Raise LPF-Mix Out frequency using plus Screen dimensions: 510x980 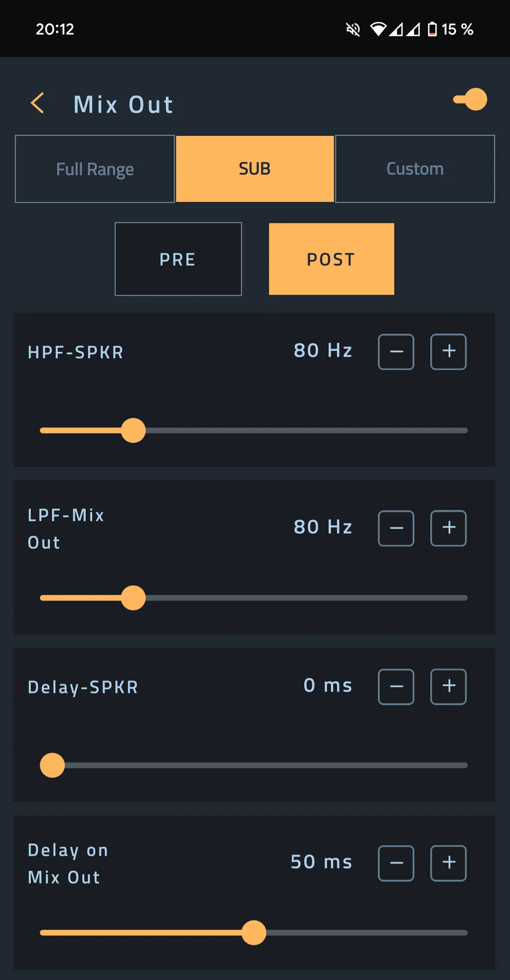pyautogui.click(x=449, y=528)
